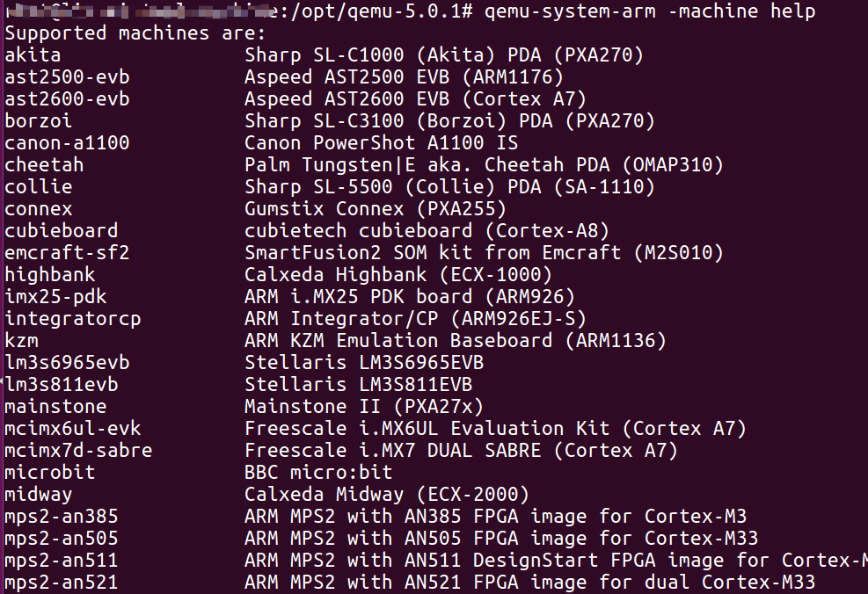Click the command 'qemu-system-arm -machine help'
868x594 pixels.
pyautogui.click(x=650, y=11)
